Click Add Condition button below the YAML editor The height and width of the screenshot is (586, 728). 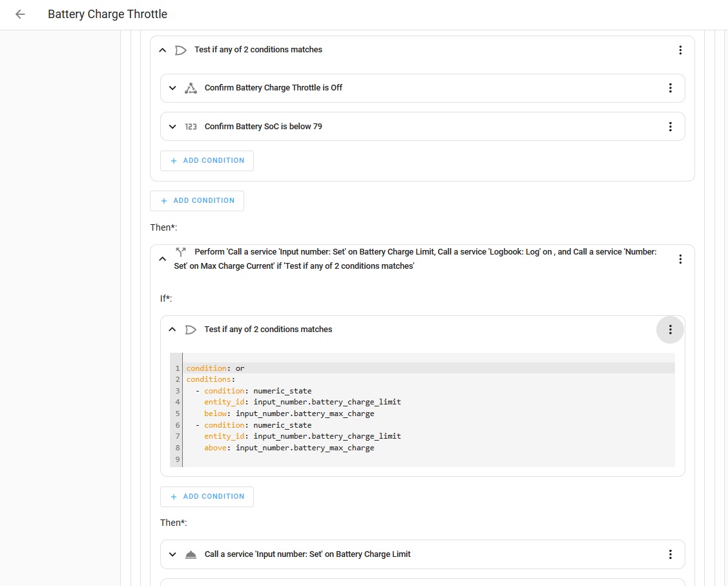[x=207, y=497]
